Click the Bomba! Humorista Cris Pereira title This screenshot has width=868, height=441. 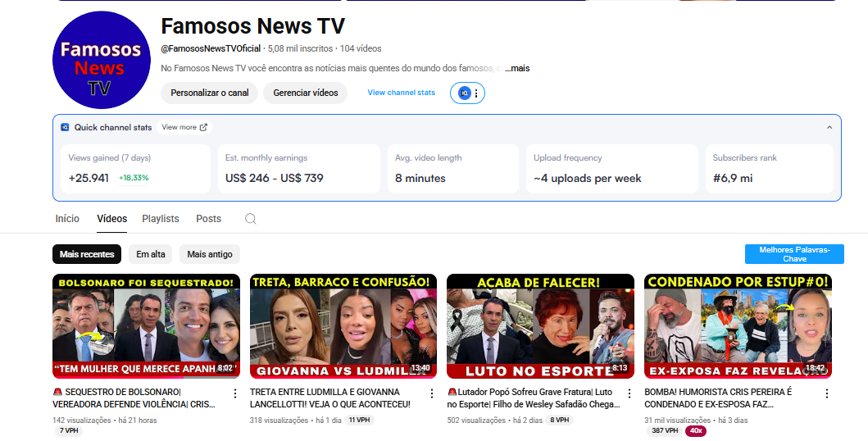coord(718,398)
